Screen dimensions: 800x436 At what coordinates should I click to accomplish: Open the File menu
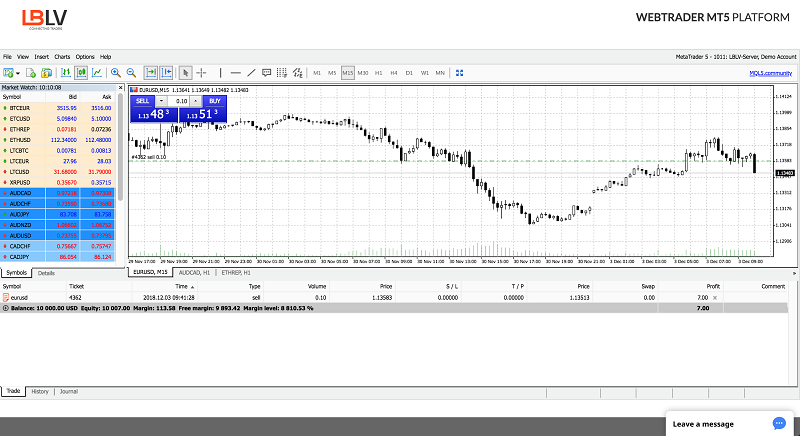7,57
